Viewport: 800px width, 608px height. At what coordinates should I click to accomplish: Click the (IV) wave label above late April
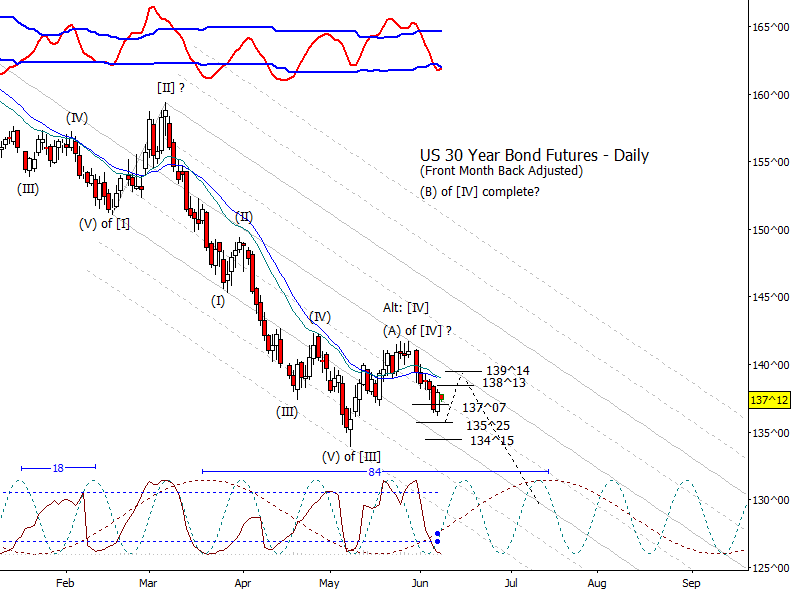tap(320, 317)
